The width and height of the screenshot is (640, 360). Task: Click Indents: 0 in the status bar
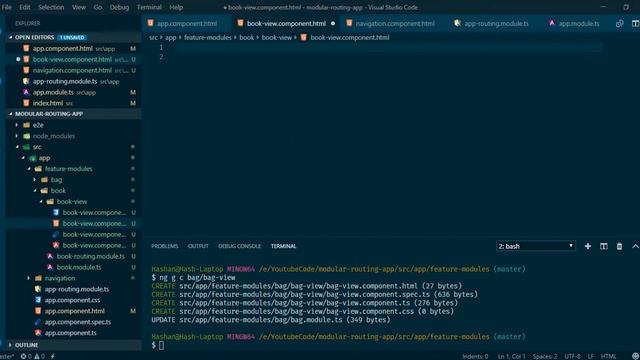(x=475, y=356)
